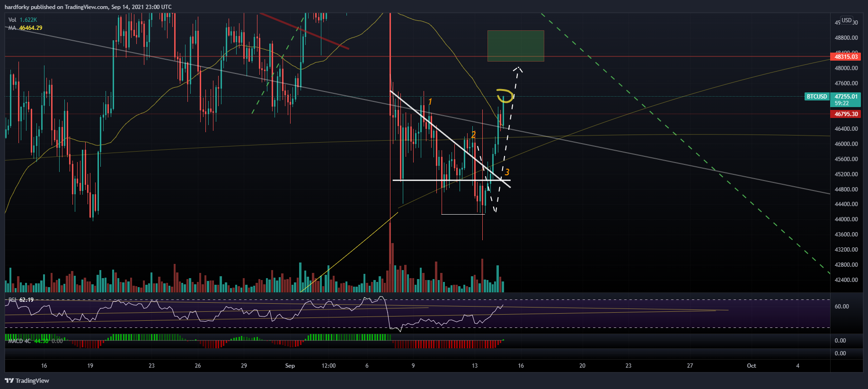Image resolution: width=868 pixels, height=389 pixels.
Task: Click the 48000.00 price axis label
Action: pyautogui.click(x=846, y=68)
